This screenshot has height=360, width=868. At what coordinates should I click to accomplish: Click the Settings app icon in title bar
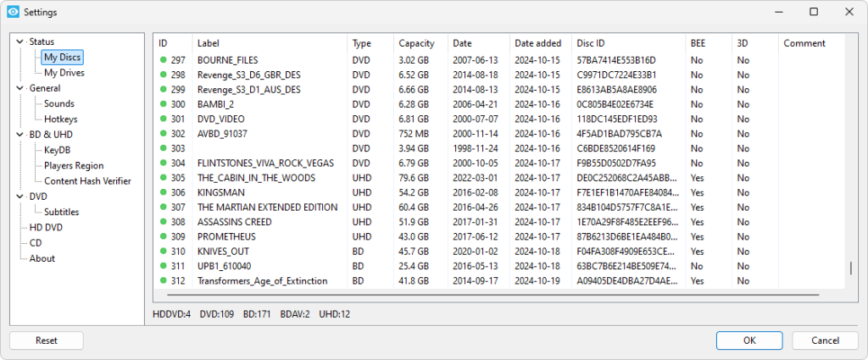(14, 12)
